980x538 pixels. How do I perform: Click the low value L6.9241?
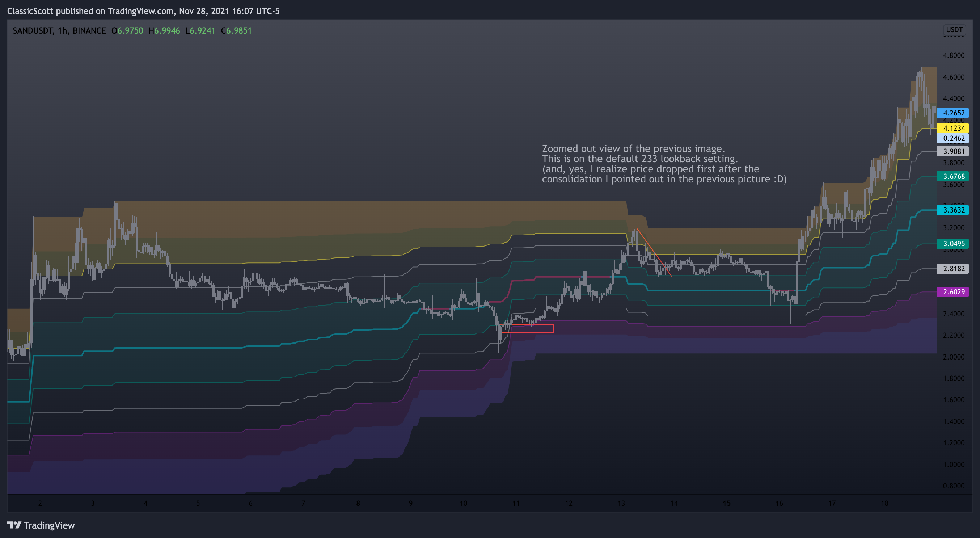click(x=200, y=30)
